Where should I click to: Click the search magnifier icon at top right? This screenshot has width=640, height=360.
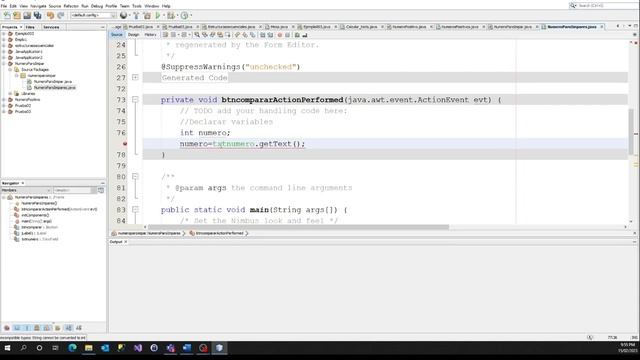pyautogui.click(x=573, y=6)
